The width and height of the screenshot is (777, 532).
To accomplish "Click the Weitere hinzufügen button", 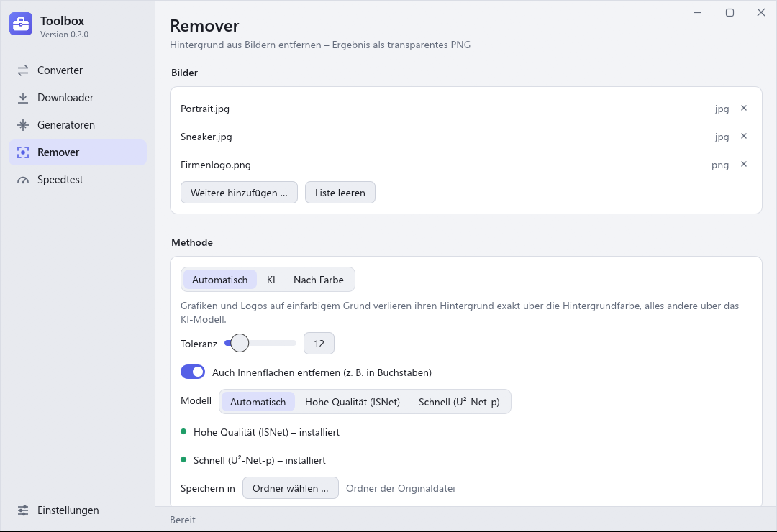I will coord(239,193).
